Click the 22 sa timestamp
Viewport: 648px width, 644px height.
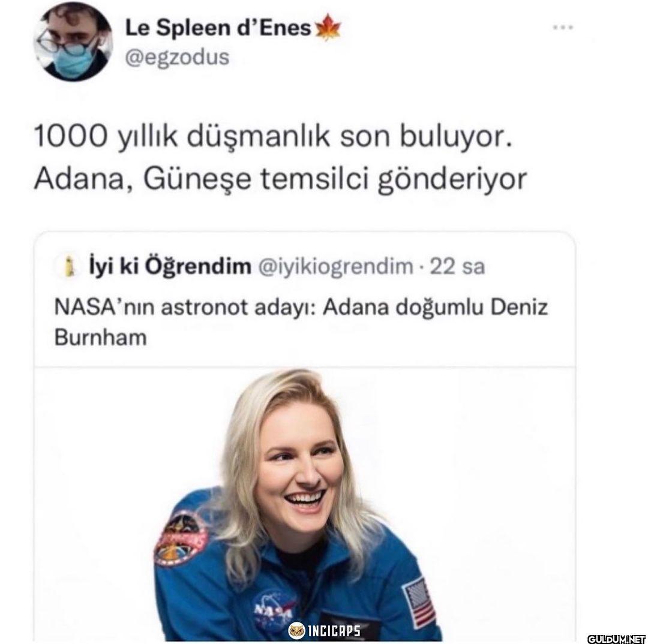click(457, 267)
